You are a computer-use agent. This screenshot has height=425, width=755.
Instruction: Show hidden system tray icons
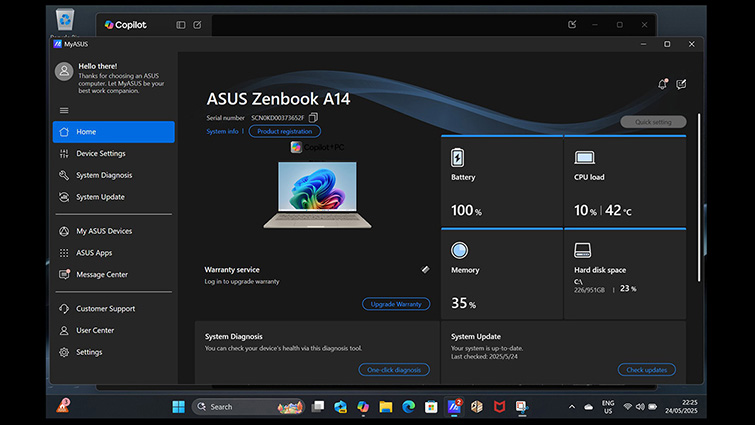click(572, 407)
